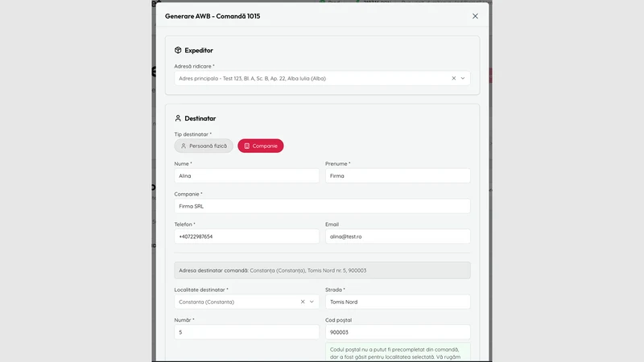Image resolution: width=644 pixels, height=362 pixels.
Task: Clear the Adresă ridicare selection
Action: (453, 78)
